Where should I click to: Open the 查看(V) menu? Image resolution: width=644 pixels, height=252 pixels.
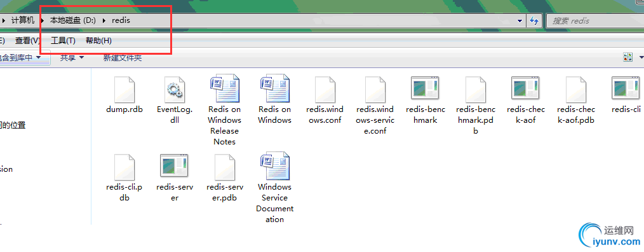[27, 40]
